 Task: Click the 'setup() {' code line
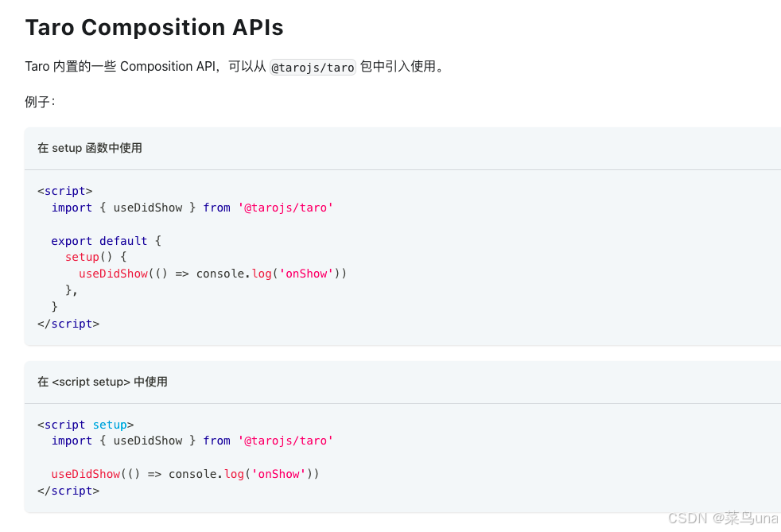(x=95, y=257)
